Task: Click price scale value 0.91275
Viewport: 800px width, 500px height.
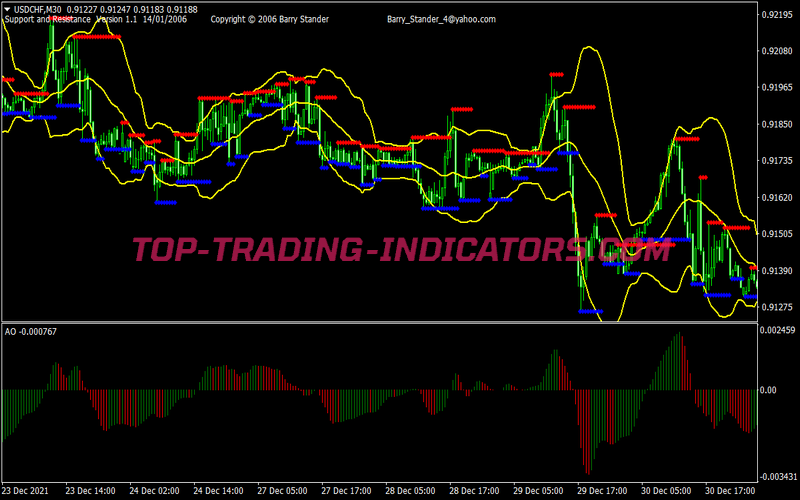Action: point(778,307)
